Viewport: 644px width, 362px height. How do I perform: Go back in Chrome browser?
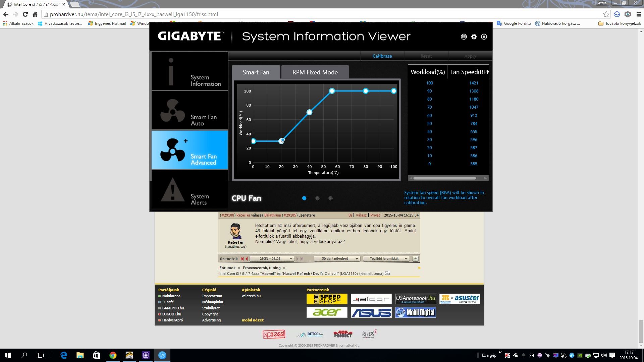[x=6, y=14]
